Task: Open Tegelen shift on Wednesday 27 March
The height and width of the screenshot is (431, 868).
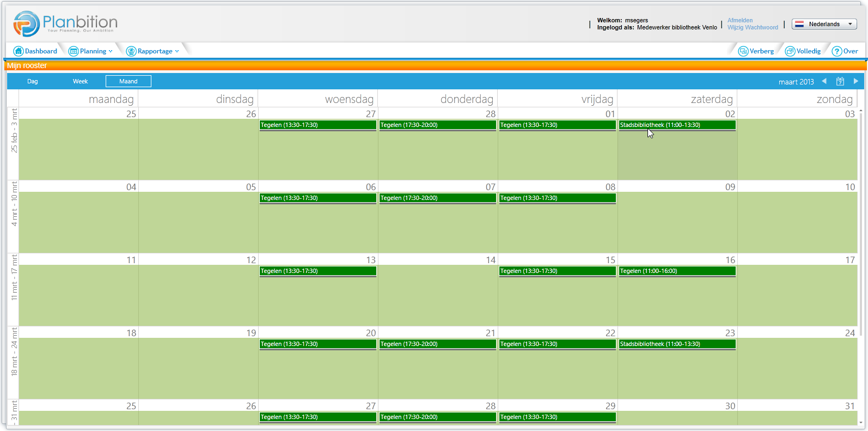Action: 318,417
